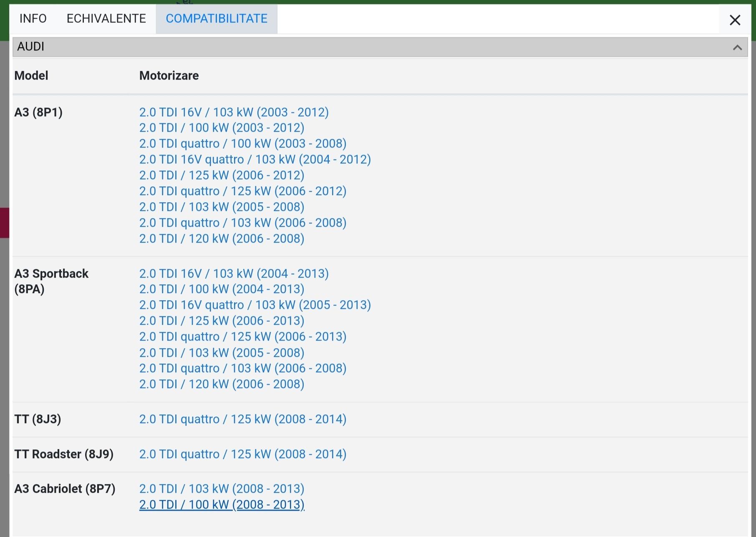Open A3 Cabriolet 2.0 TDI / 103 kW (2008 - 2013)
The image size is (756, 537).
click(x=222, y=489)
